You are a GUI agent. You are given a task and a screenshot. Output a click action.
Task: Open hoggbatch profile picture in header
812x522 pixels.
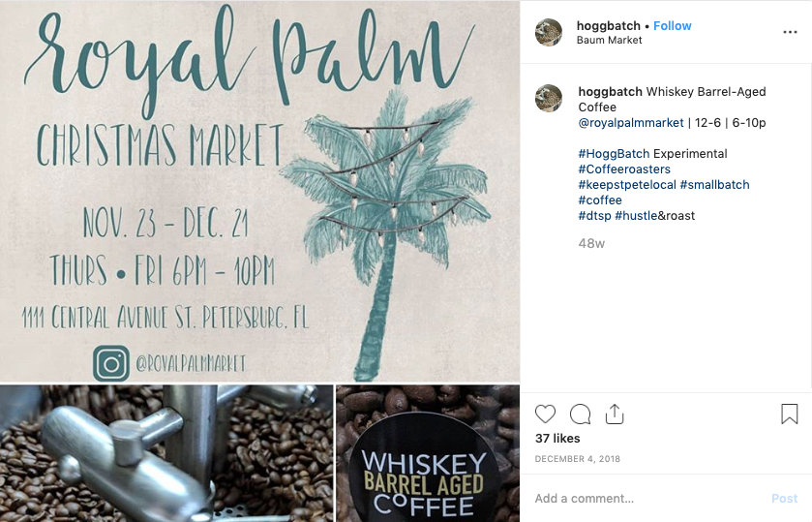(x=549, y=32)
